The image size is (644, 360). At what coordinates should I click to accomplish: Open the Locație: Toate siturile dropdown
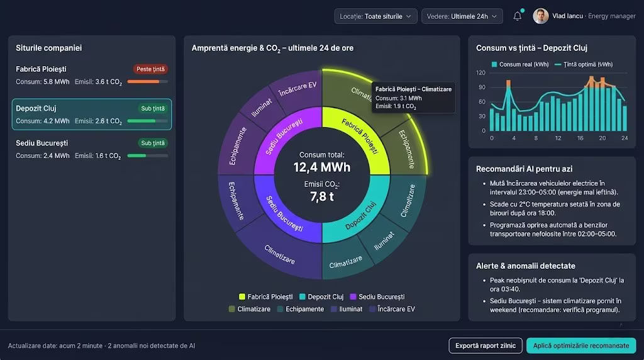(x=375, y=16)
